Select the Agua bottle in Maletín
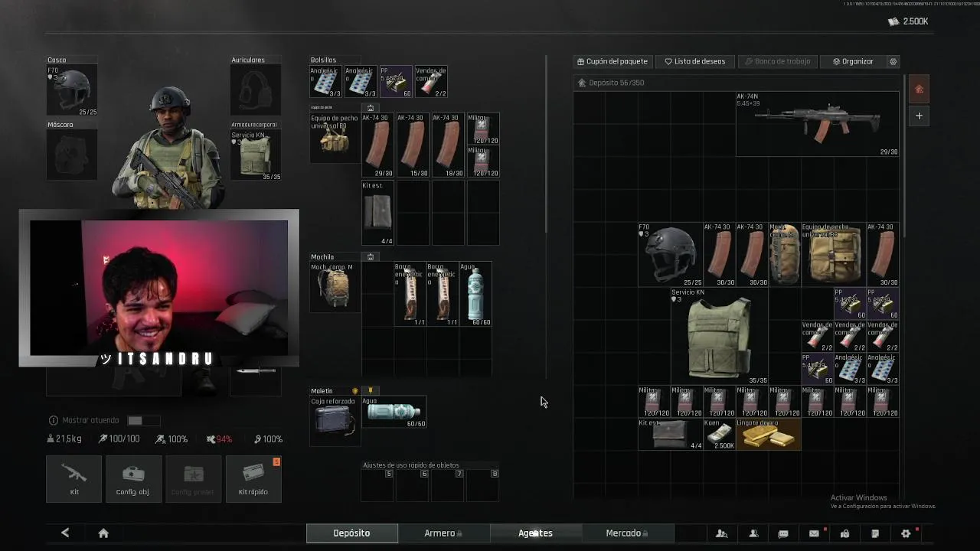 coord(394,412)
